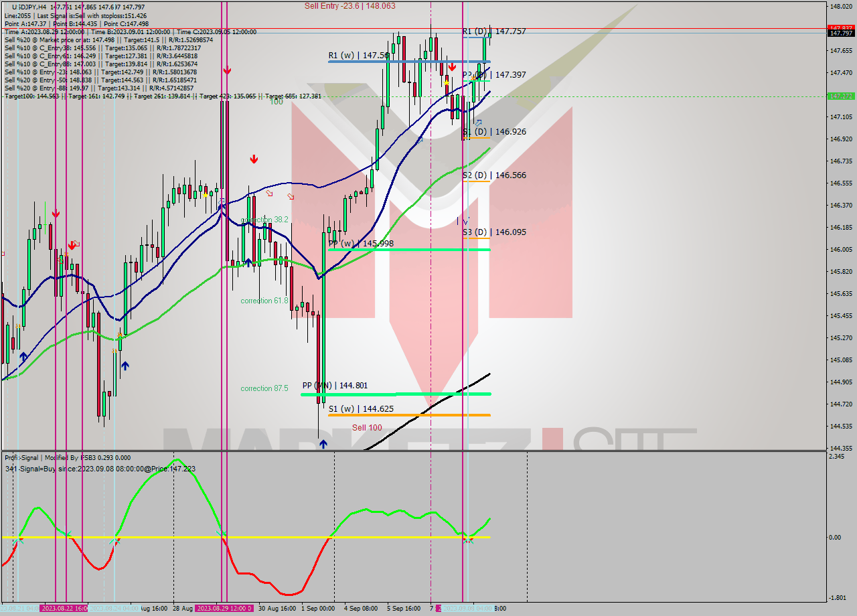
Task: Click the 'Target100: 144.563' targets line
Action: click(163, 96)
